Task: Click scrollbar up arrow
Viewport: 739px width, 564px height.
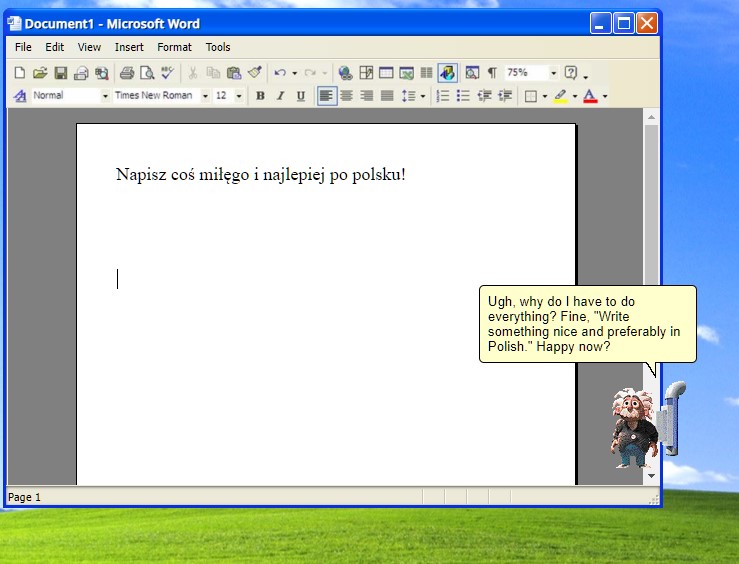Action: coord(651,117)
